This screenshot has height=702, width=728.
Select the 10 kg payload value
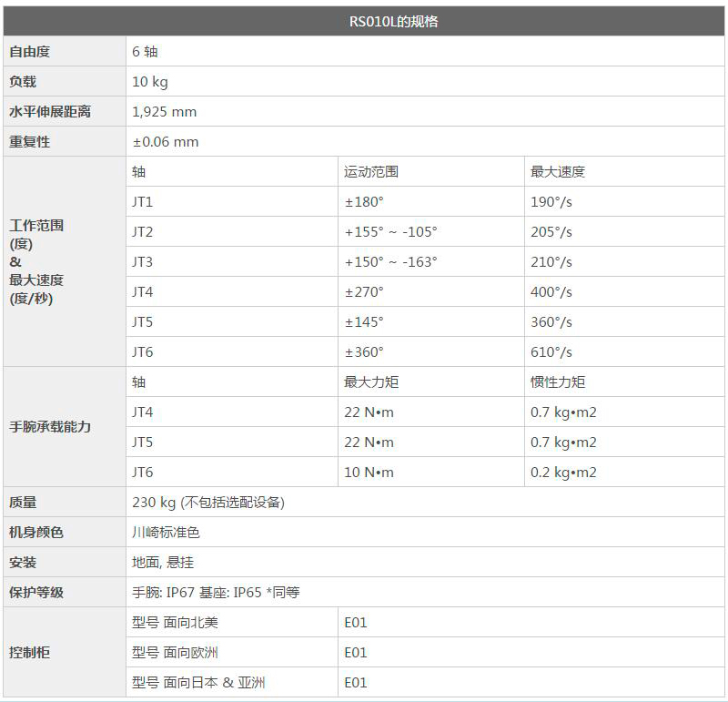[x=150, y=82]
